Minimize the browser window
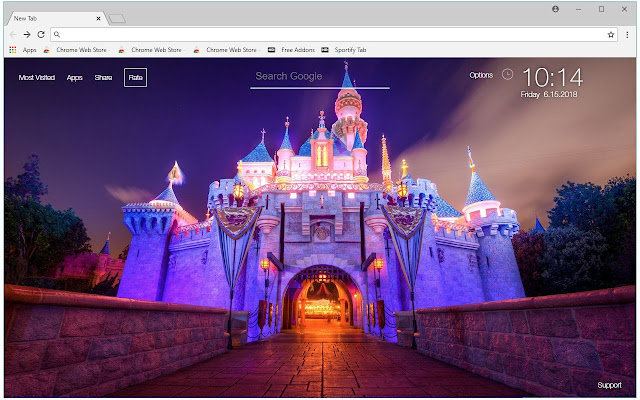This screenshot has width=640, height=400. (x=578, y=9)
